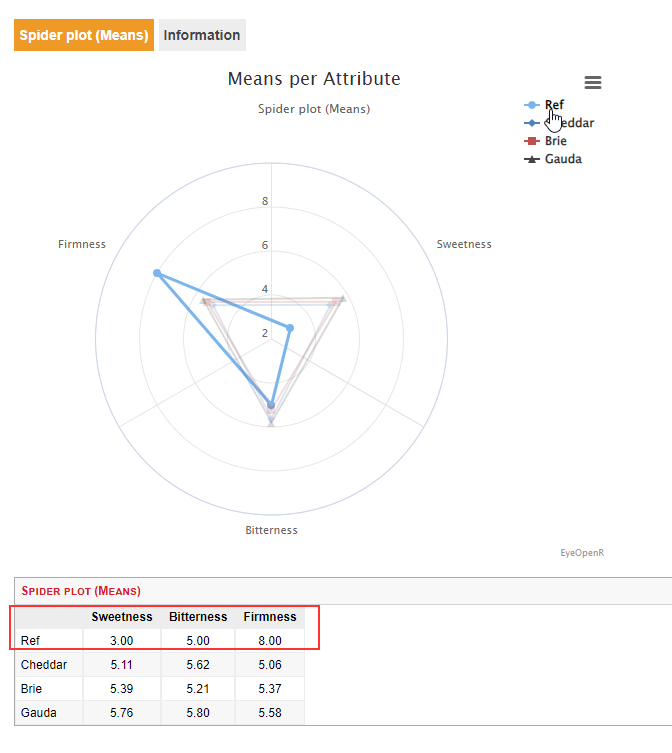Select the Cheddar row label in the table
Image resolution: width=672 pixels, height=753 pixels.
[x=44, y=663]
